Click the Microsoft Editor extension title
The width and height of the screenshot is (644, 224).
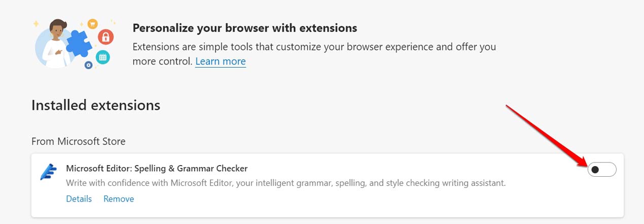(x=157, y=168)
